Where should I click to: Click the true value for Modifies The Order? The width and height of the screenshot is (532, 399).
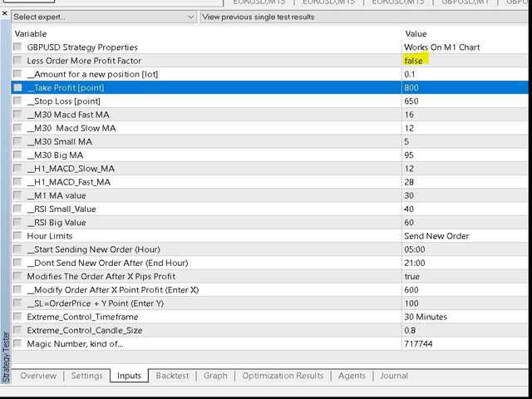412,277
